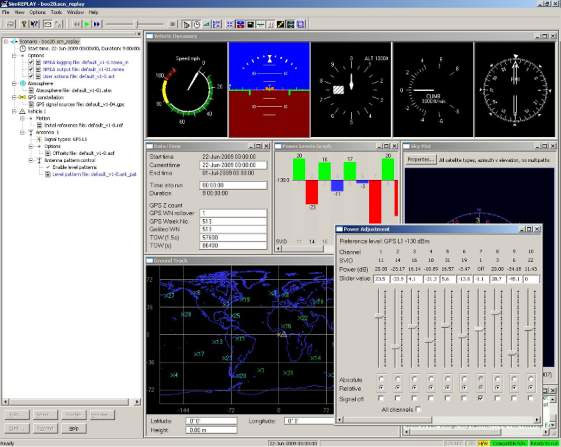Click the Properties button in Sky Plot window
Viewport: 561px width, 447px height.
pos(421,160)
